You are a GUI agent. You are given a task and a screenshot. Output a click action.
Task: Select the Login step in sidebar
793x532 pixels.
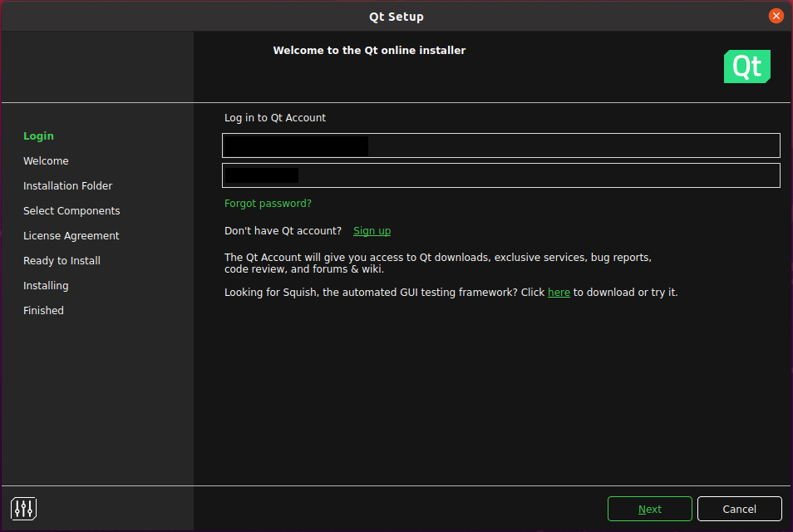[38, 136]
